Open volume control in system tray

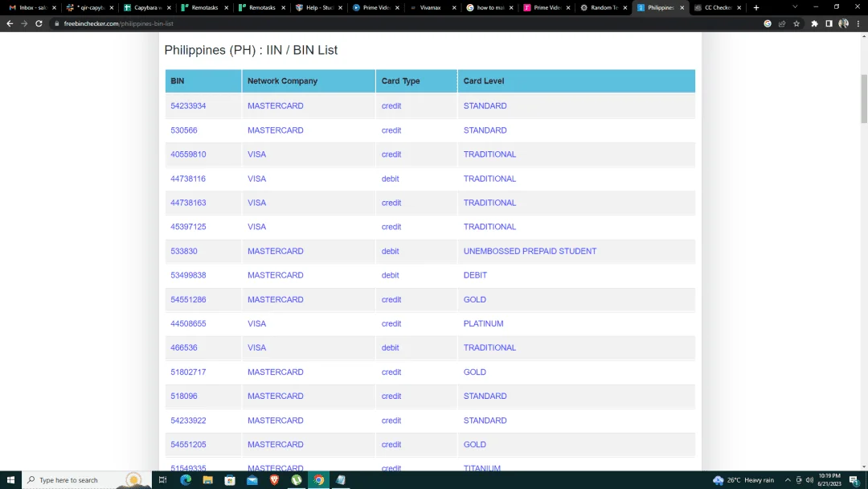pos(809,480)
